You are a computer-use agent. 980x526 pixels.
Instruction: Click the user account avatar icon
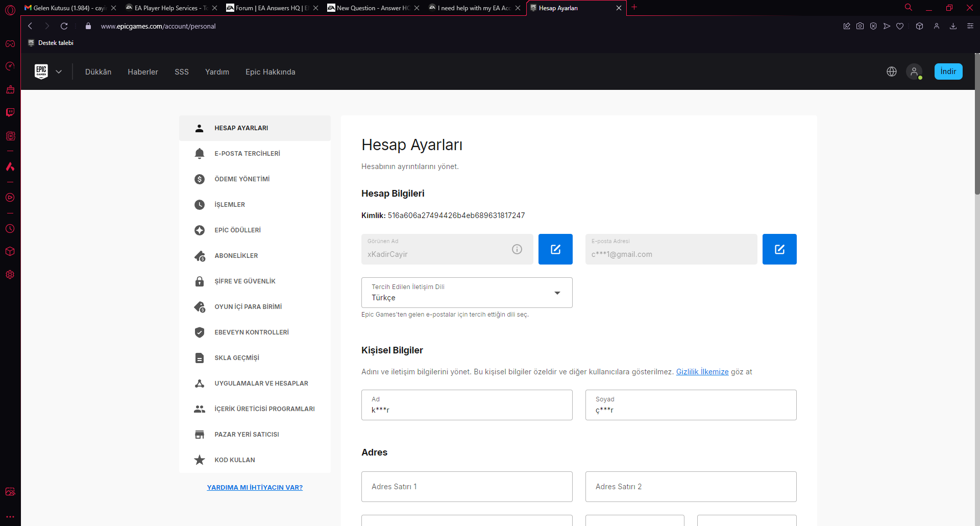click(914, 72)
